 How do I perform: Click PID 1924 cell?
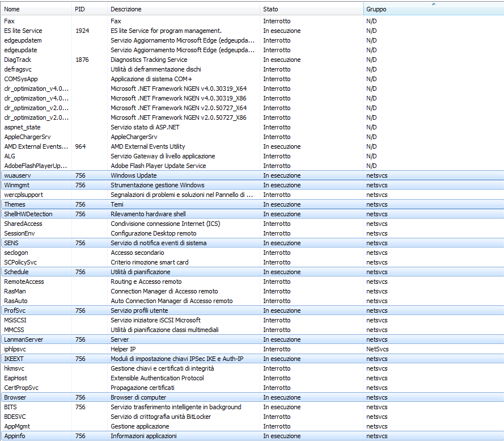[x=82, y=31]
